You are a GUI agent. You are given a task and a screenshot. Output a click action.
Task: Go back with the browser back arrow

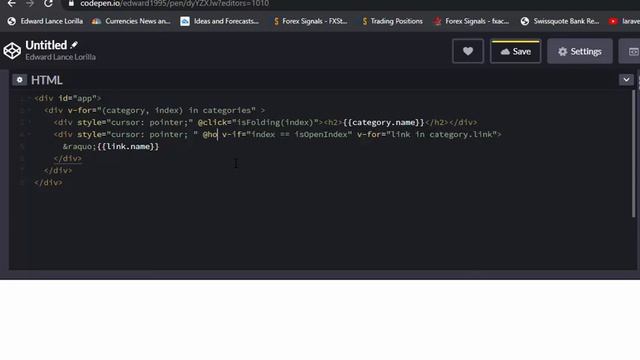[11, 4]
